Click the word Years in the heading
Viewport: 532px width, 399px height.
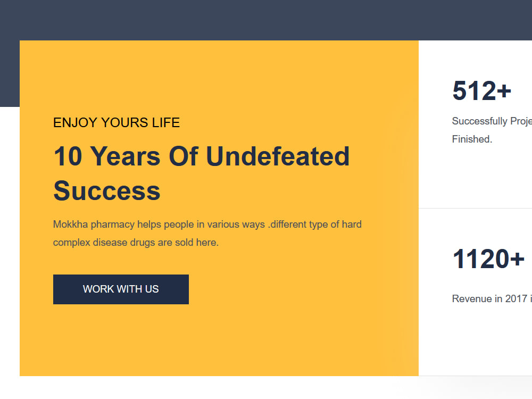(x=126, y=156)
